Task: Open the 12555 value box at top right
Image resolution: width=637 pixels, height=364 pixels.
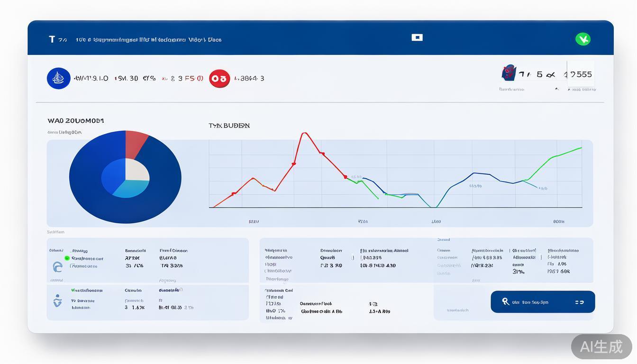Action: click(581, 74)
